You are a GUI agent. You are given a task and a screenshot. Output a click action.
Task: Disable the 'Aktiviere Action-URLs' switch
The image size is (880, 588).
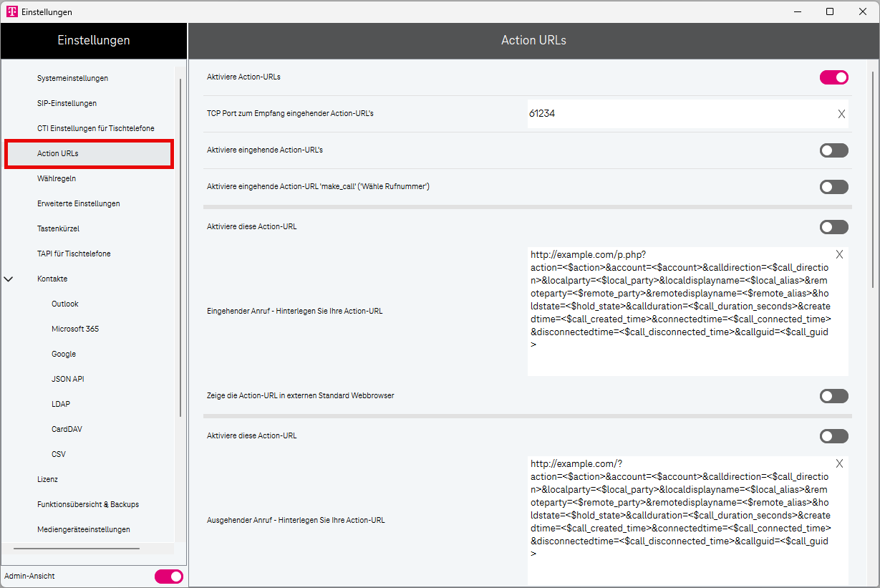pos(833,77)
